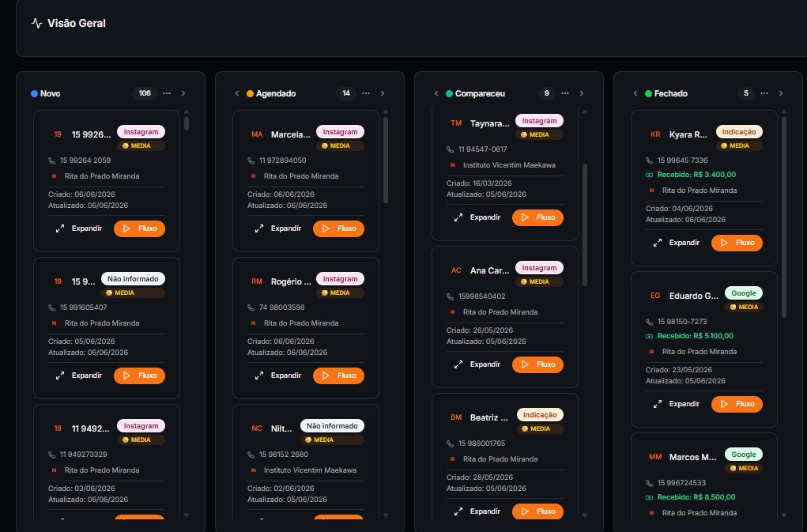Click the EG avatar on the Eduardo card
807x532 pixels.
point(655,296)
